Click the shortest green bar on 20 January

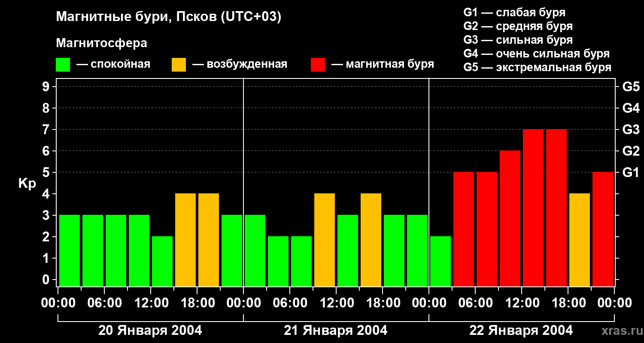[162, 262]
